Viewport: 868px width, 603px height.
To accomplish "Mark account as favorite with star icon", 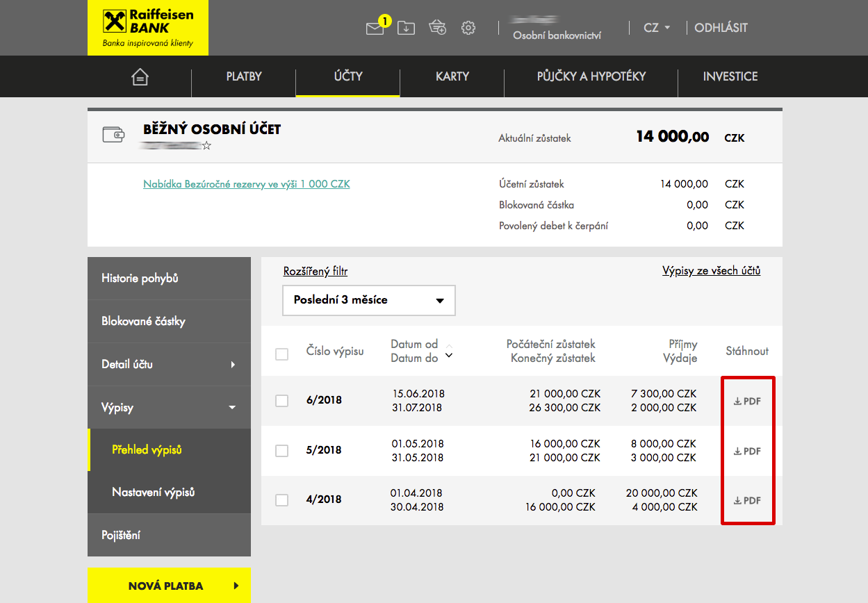I will (x=206, y=146).
